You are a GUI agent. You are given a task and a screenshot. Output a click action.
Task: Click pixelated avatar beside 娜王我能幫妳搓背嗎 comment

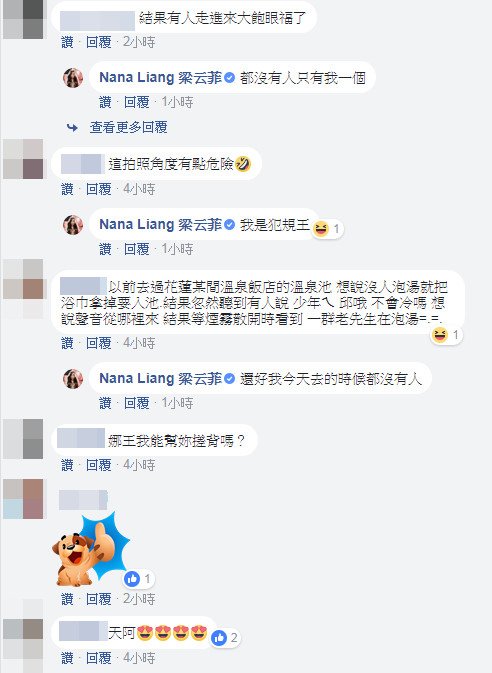coord(23,439)
